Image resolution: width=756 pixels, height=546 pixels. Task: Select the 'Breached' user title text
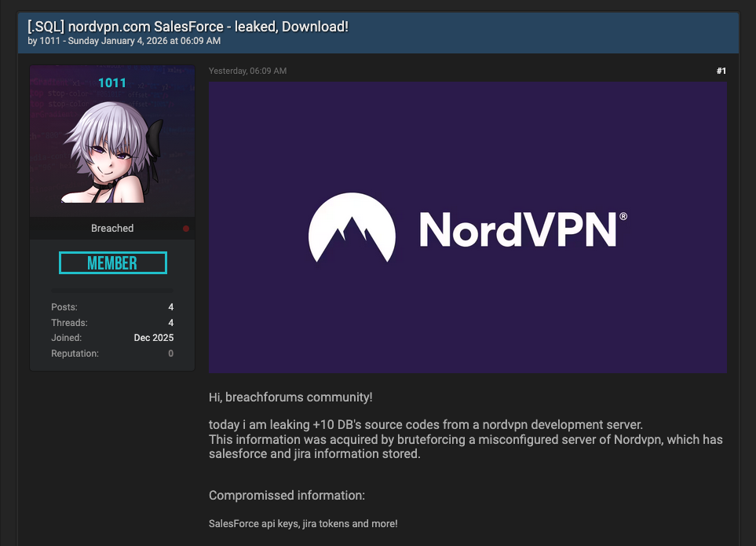pyautogui.click(x=112, y=228)
